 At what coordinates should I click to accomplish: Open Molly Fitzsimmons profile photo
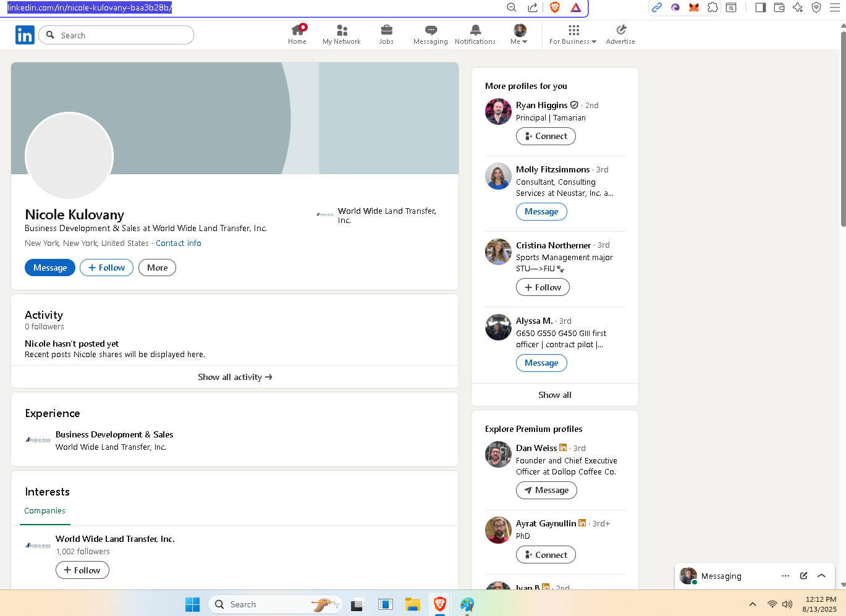tap(498, 176)
